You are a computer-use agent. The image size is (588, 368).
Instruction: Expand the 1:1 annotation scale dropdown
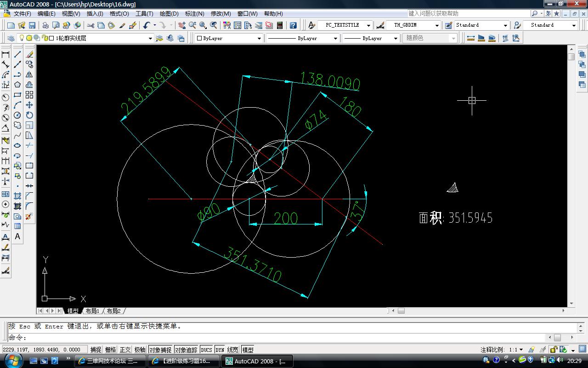tap(516, 350)
